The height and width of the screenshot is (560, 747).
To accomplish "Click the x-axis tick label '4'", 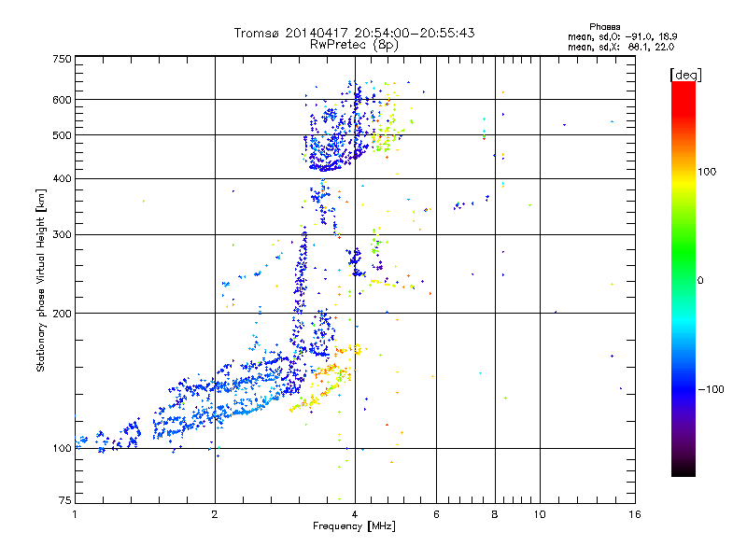I will coord(355,514).
